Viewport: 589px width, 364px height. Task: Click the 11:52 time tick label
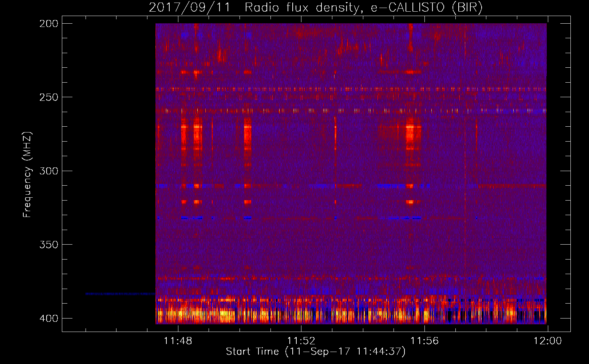pos(301,341)
